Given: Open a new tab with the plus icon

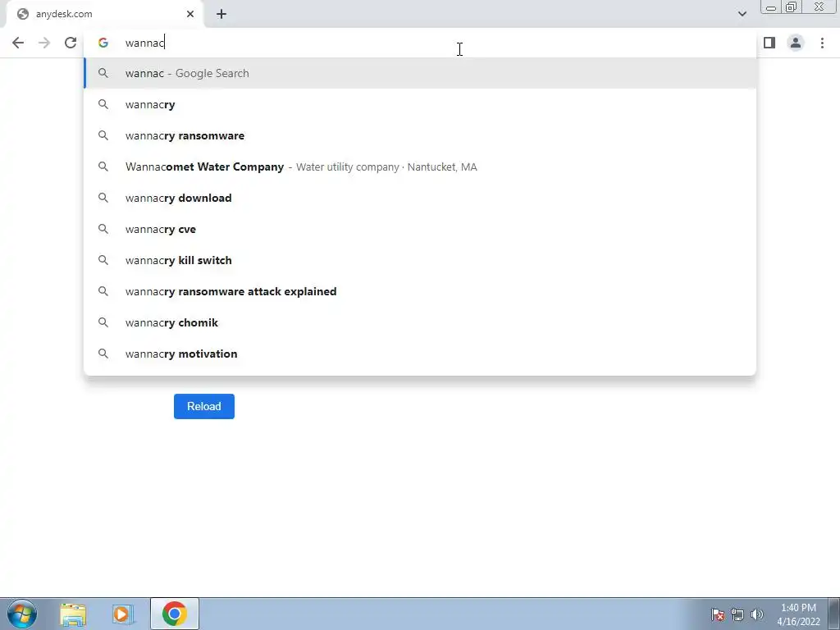Looking at the screenshot, I should point(221,14).
